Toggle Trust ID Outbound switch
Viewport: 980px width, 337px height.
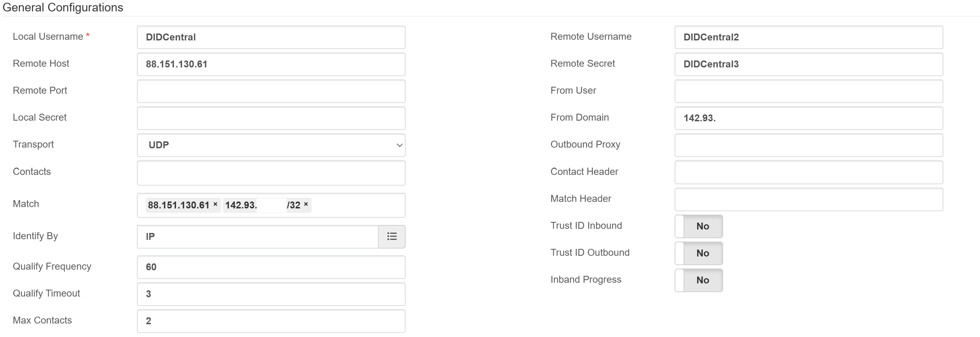699,253
